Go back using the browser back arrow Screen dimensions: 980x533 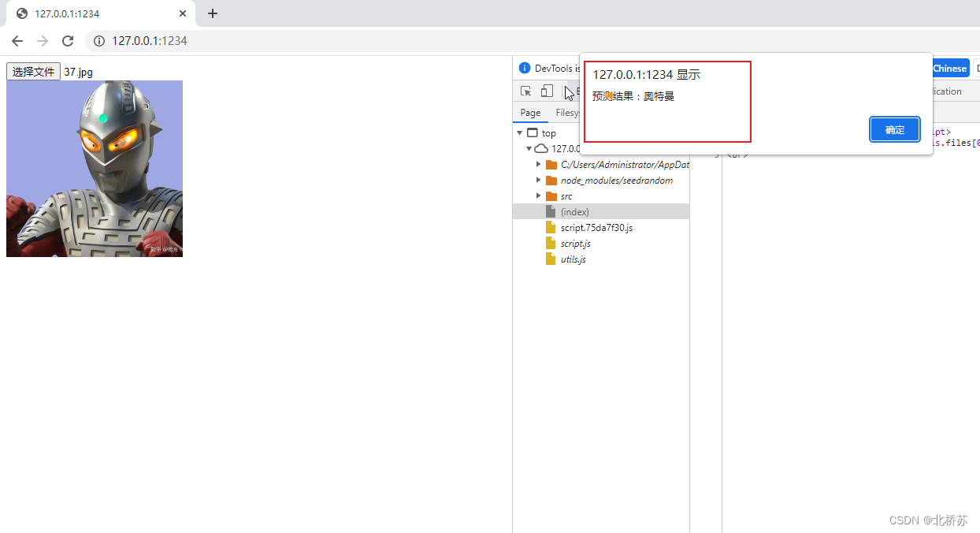click(x=17, y=41)
